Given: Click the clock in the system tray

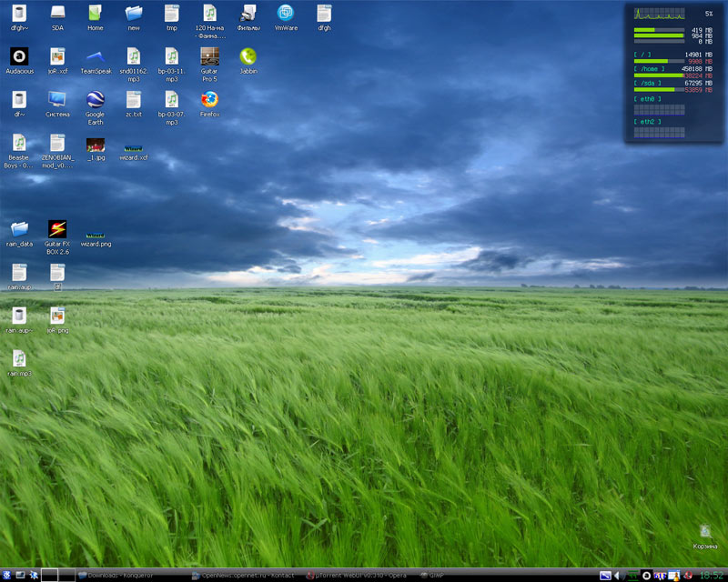Looking at the screenshot, I should (711, 576).
